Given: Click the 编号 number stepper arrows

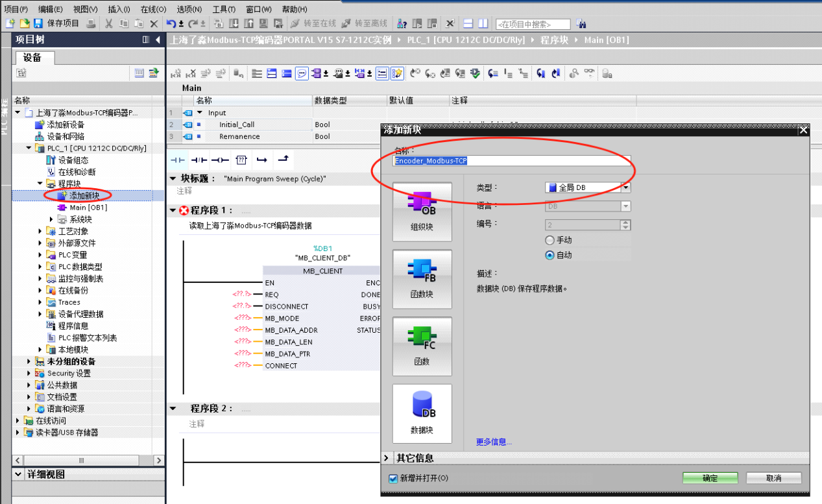Looking at the screenshot, I should point(625,225).
